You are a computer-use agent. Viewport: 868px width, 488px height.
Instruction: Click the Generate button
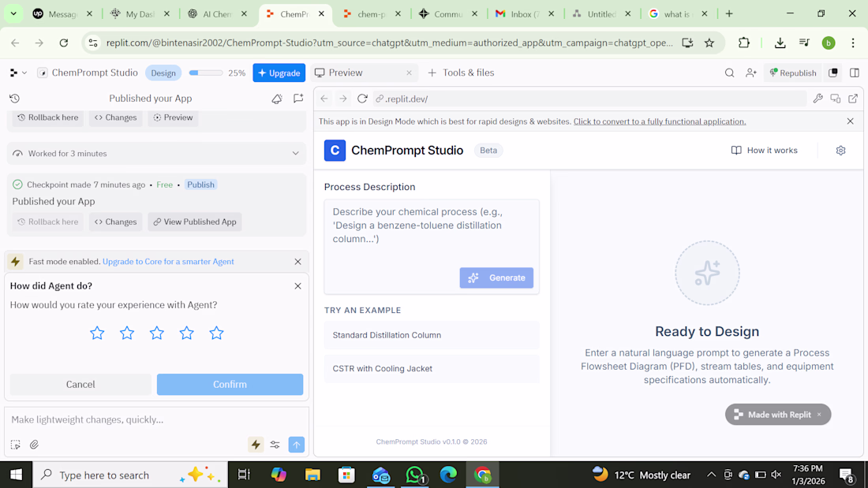point(496,278)
